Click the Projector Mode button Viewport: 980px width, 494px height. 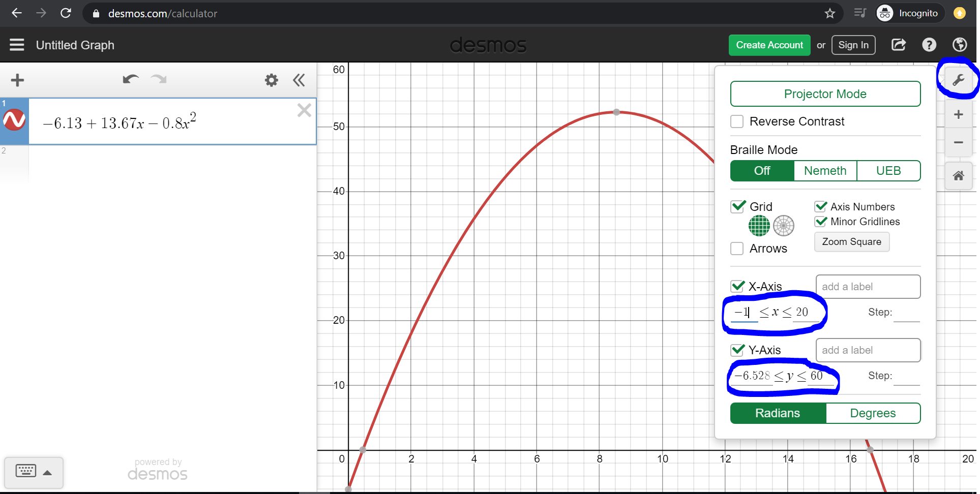pos(825,94)
